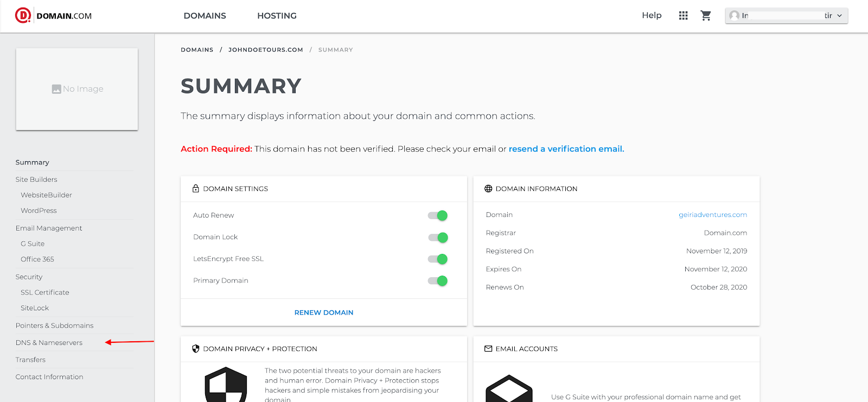
Task: Open SSL Certificate in the sidebar
Action: [x=45, y=292]
